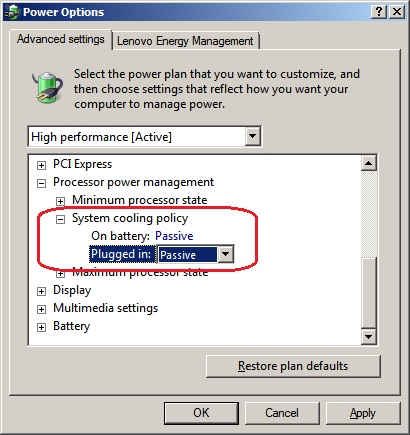Click the scrollbar down arrow
Image resolution: width=410 pixels, height=435 pixels.
[x=369, y=336]
